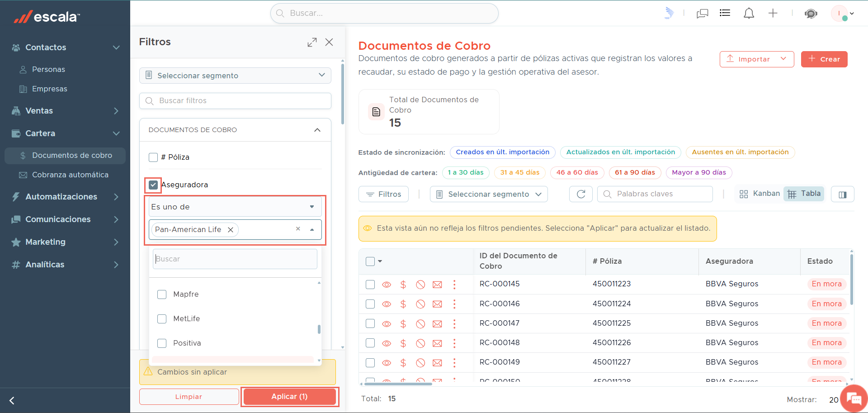
Task: Go to Empresas in sidebar
Action: coord(49,89)
